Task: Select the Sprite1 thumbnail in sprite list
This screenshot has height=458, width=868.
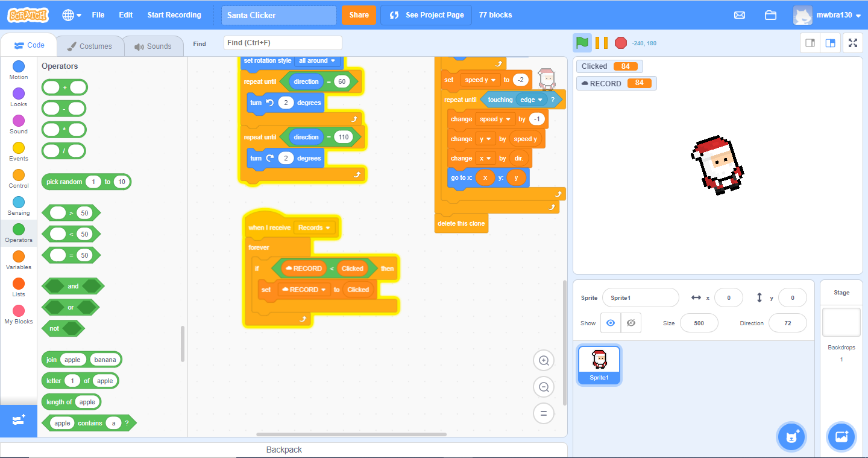Action: (x=599, y=364)
